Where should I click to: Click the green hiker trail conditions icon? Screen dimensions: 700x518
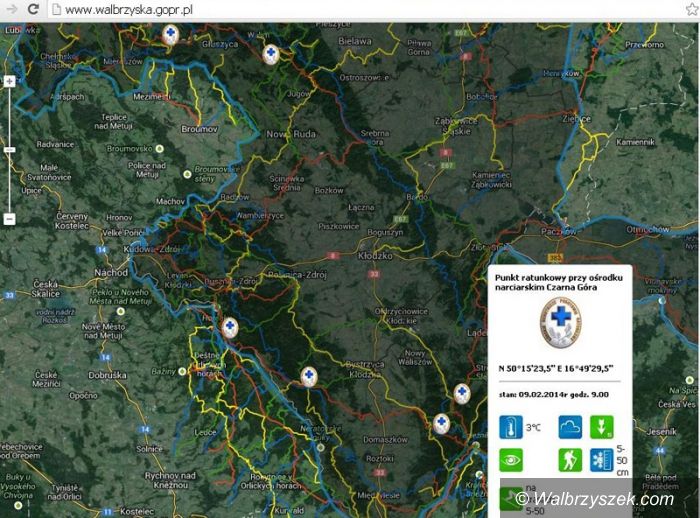tap(571, 460)
